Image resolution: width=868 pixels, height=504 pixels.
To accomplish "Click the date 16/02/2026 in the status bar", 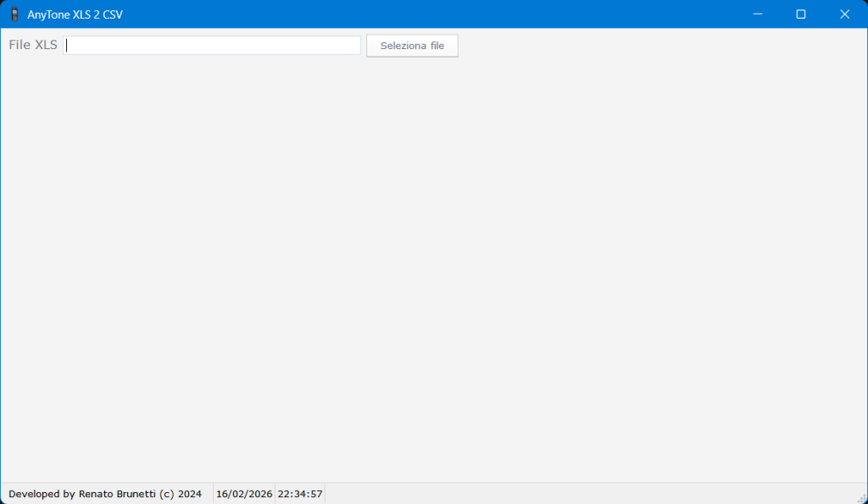I will (243, 493).
